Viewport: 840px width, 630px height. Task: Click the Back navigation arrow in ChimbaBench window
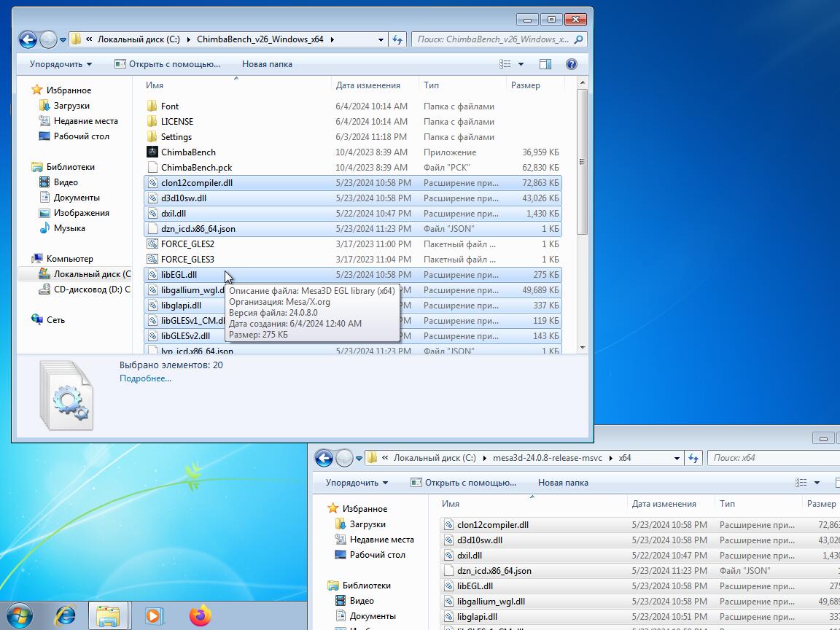pos(28,39)
